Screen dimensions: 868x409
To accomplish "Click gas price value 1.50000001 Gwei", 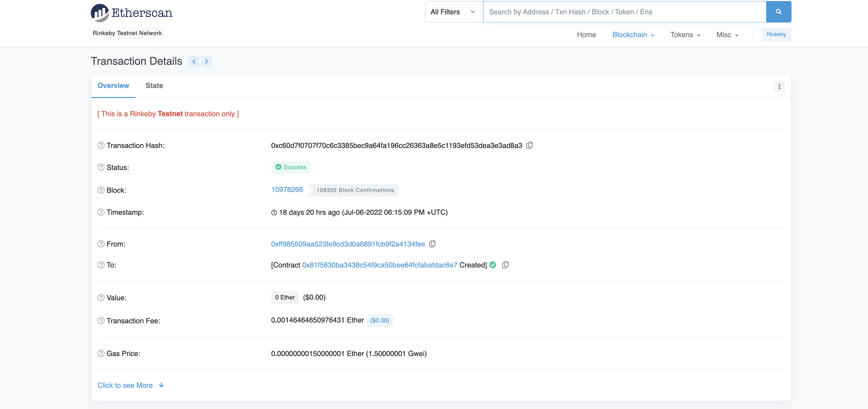I will click(x=396, y=353).
